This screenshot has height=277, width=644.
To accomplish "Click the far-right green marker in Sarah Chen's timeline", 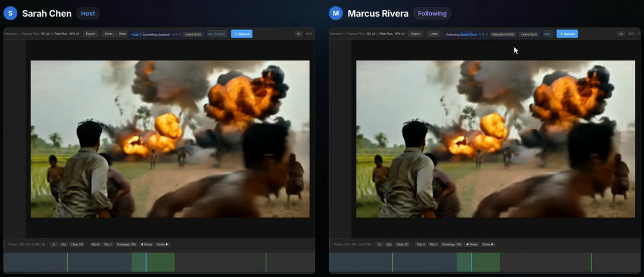I will tap(266, 262).
